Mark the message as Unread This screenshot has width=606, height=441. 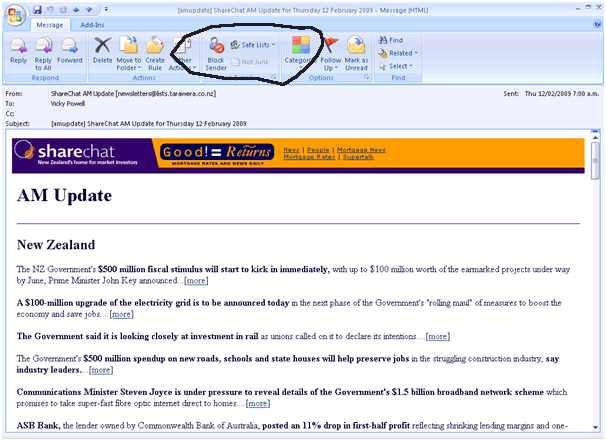point(357,50)
